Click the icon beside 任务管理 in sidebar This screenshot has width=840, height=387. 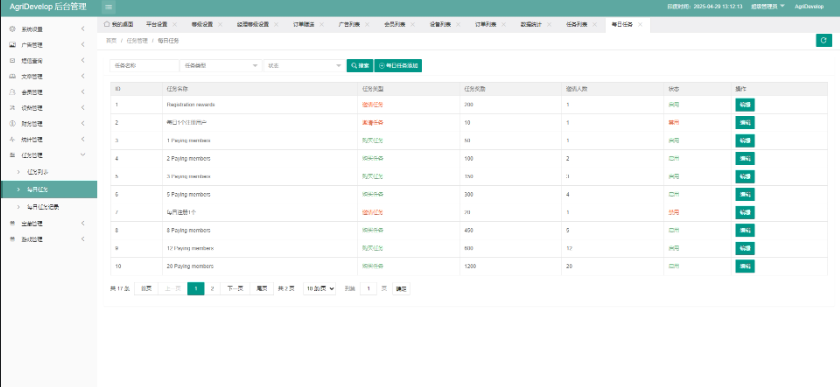tap(12, 155)
